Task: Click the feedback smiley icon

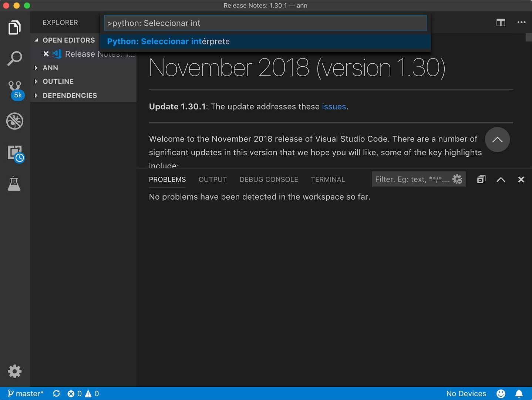Action: [x=501, y=394]
